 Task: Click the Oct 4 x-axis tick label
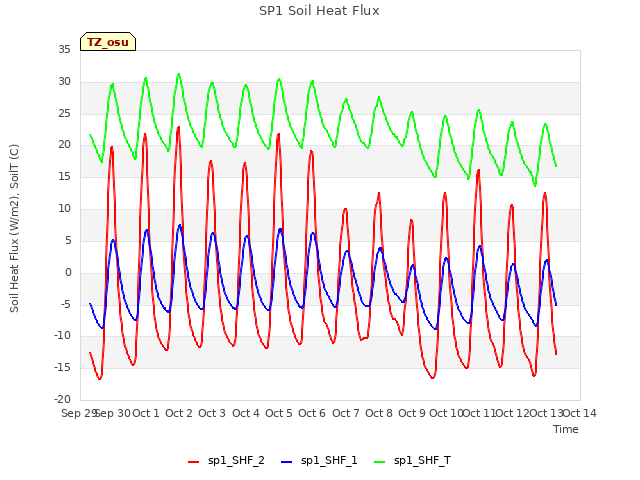[x=246, y=413]
